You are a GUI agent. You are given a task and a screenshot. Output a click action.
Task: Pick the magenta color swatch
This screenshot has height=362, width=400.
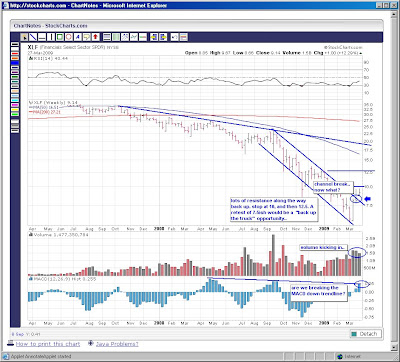[15, 105]
